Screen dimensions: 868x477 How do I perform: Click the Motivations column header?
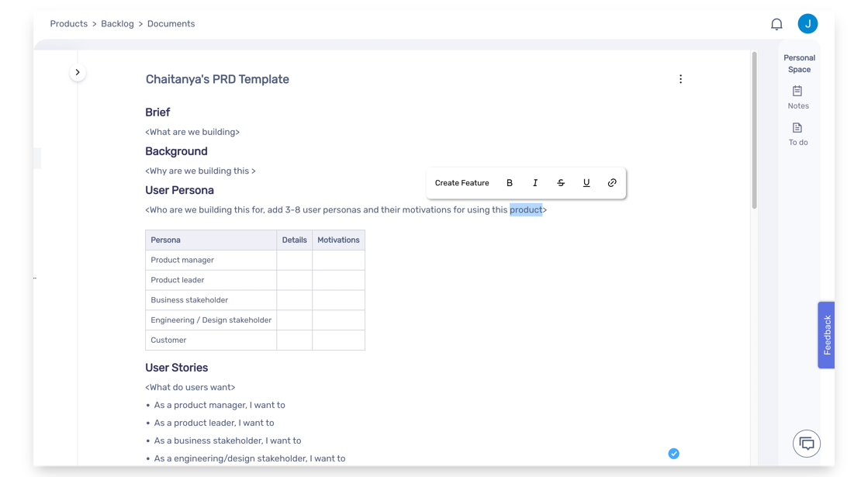pyautogui.click(x=338, y=240)
